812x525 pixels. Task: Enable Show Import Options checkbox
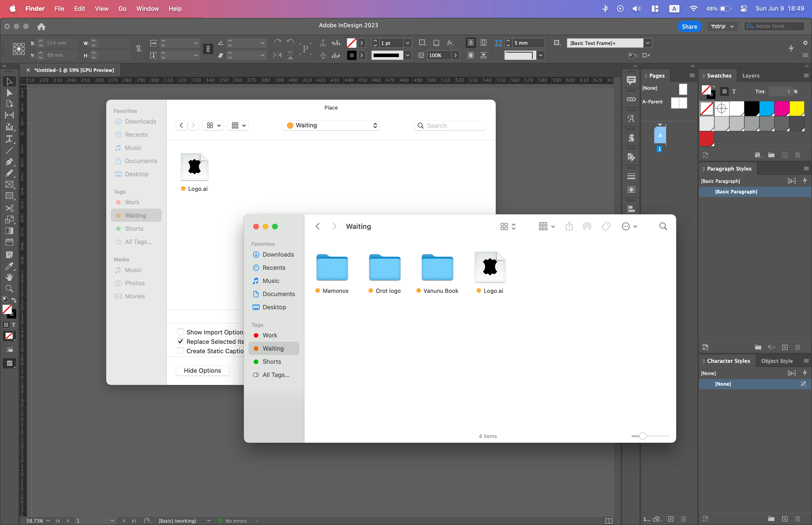point(181,332)
